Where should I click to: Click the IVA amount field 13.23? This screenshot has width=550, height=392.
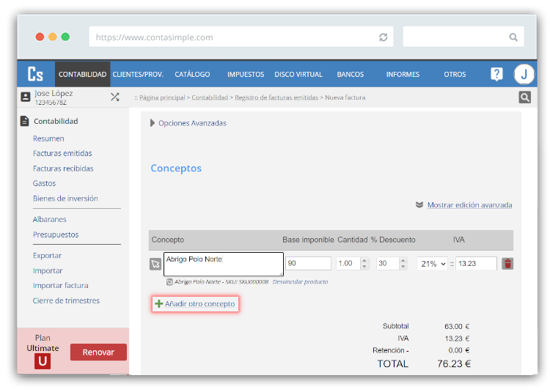[476, 264]
